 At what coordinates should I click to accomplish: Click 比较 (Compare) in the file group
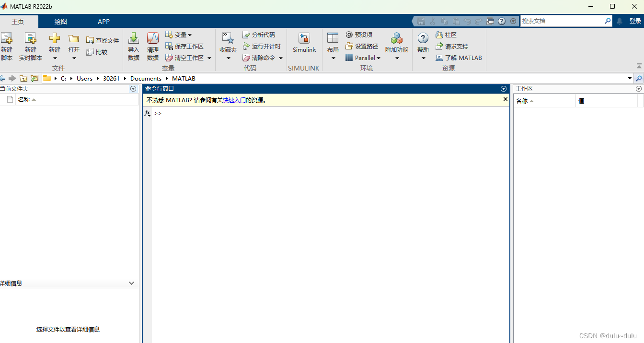[97, 52]
